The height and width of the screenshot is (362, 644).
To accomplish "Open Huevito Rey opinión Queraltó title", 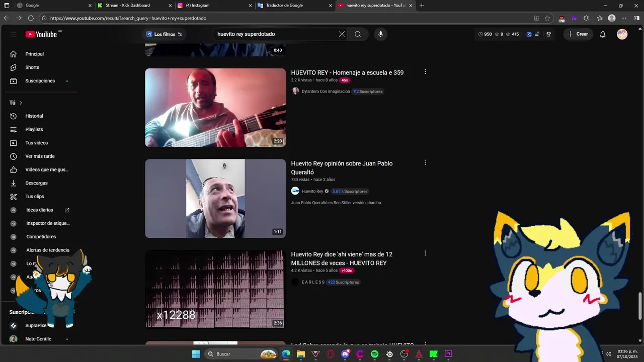I will tap(342, 168).
